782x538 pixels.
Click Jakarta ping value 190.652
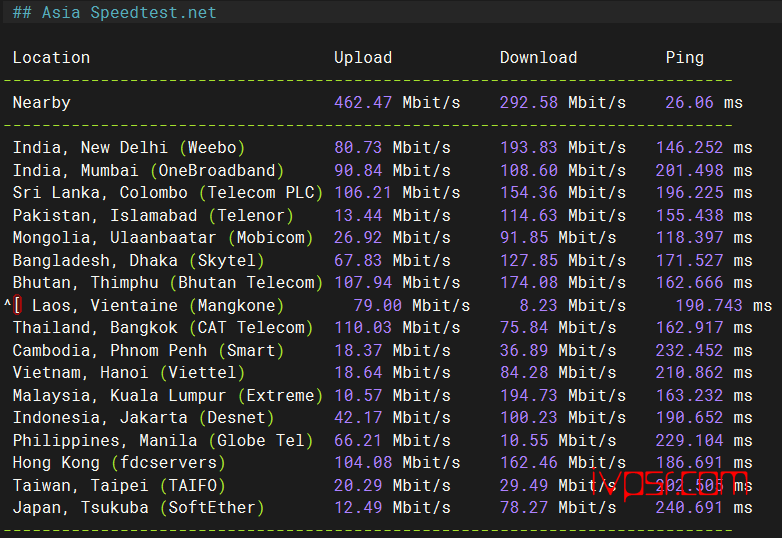689,417
